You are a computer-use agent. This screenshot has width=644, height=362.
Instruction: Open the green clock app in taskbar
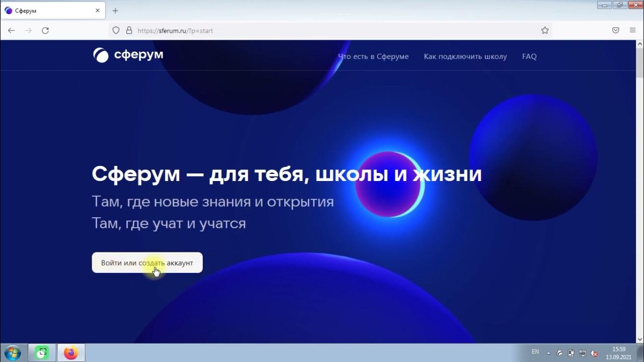click(42, 353)
